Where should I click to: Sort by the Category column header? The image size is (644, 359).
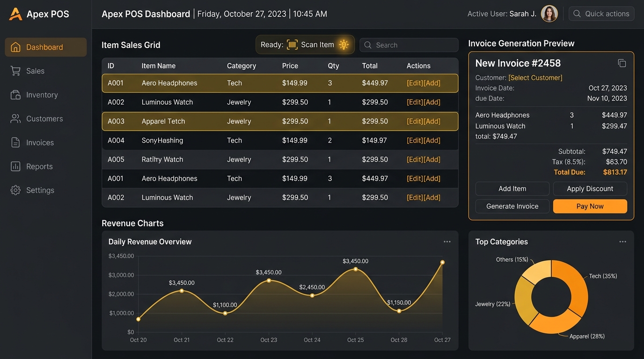pos(241,66)
